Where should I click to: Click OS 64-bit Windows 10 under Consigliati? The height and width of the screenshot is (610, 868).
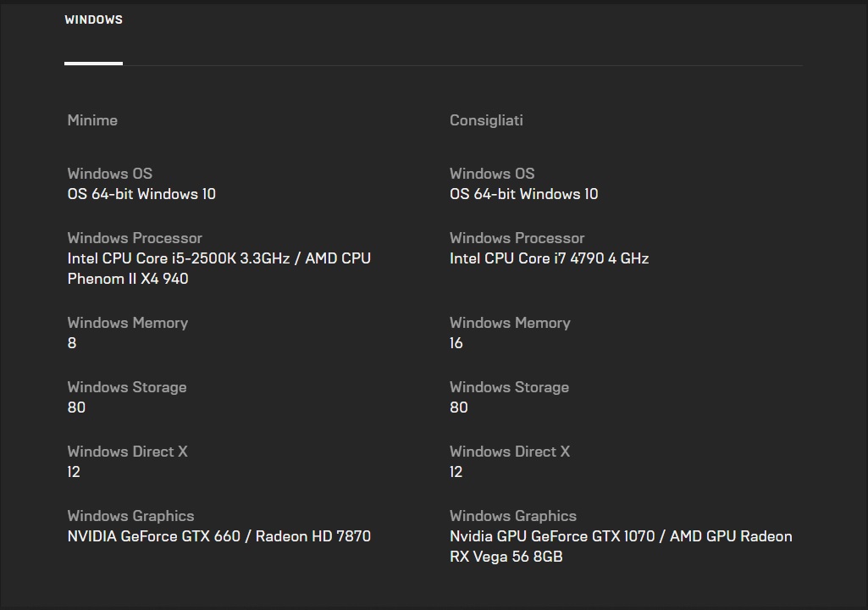(x=523, y=194)
